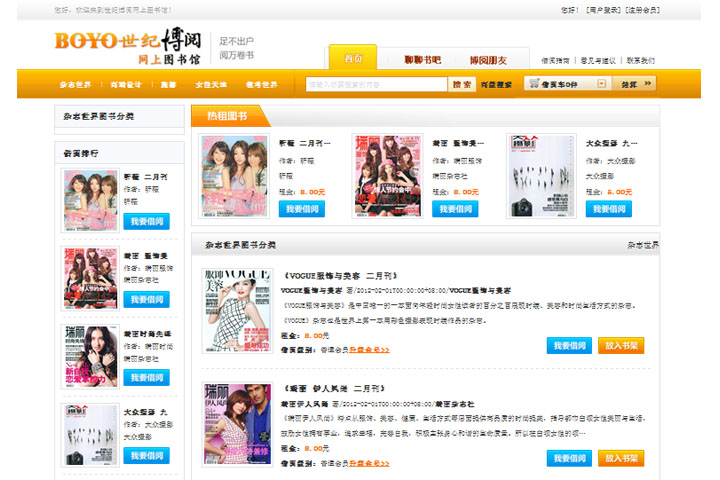Click 我要借阅 under first hot-rental book
Screen dimensions: 720x480
[x=301, y=209]
